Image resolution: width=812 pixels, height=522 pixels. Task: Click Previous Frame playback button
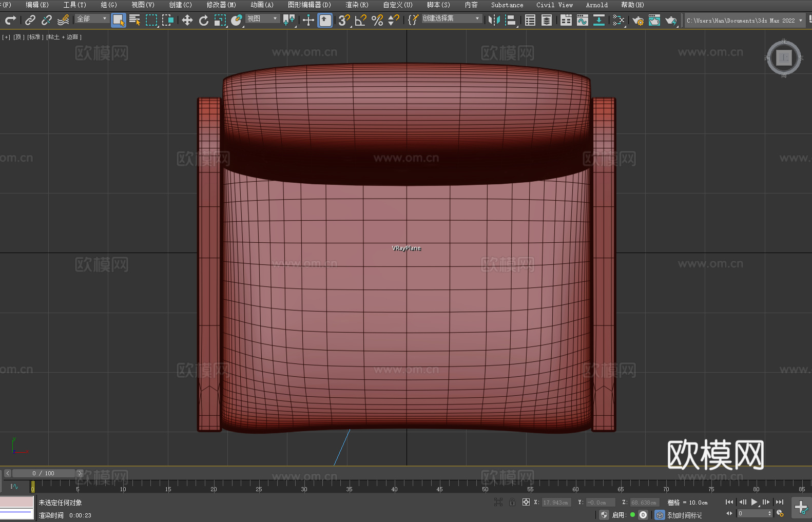click(x=742, y=502)
